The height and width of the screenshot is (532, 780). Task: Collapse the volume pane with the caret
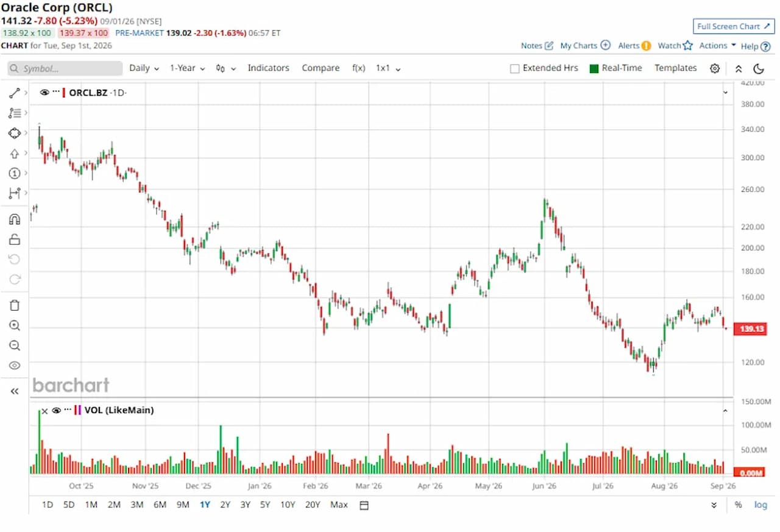pyautogui.click(x=725, y=411)
